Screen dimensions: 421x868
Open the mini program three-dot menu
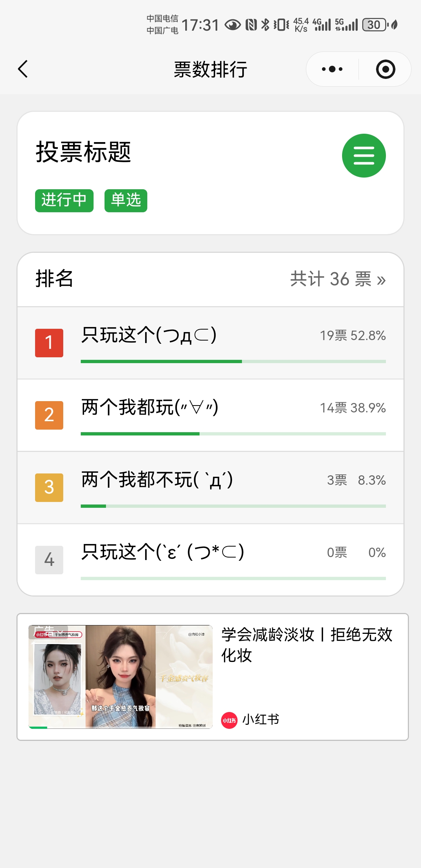(x=332, y=69)
